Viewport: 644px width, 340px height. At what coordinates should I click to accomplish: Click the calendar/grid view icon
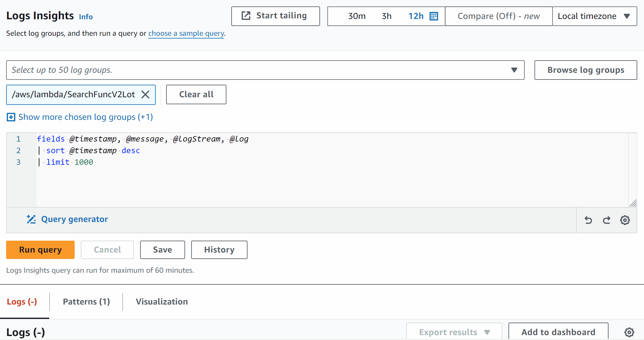tap(434, 16)
